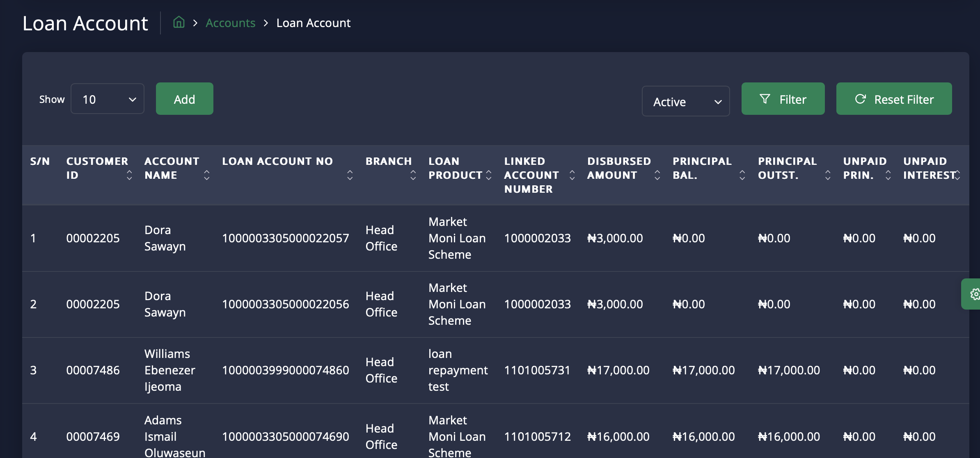Sort by Principal Bal. column arrows
This screenshot has width=980, height=458.
(742, 175)
